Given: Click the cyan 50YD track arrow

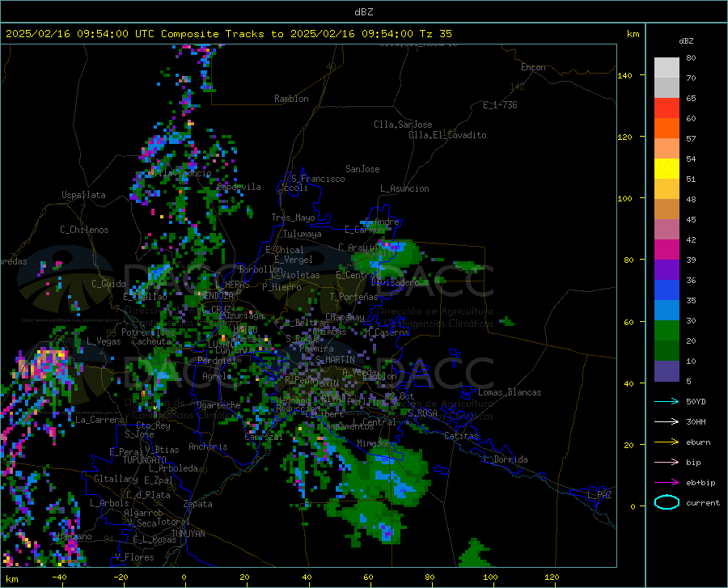Looking at the screenshot, I should click(x=667, y=401).
